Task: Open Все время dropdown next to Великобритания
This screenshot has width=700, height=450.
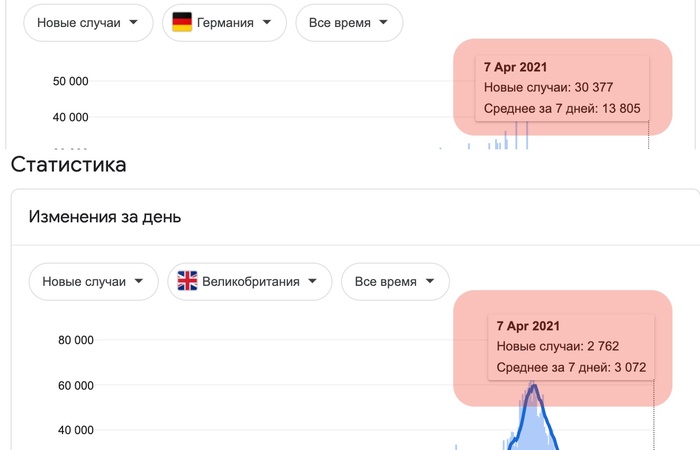Action: (395, 282)
